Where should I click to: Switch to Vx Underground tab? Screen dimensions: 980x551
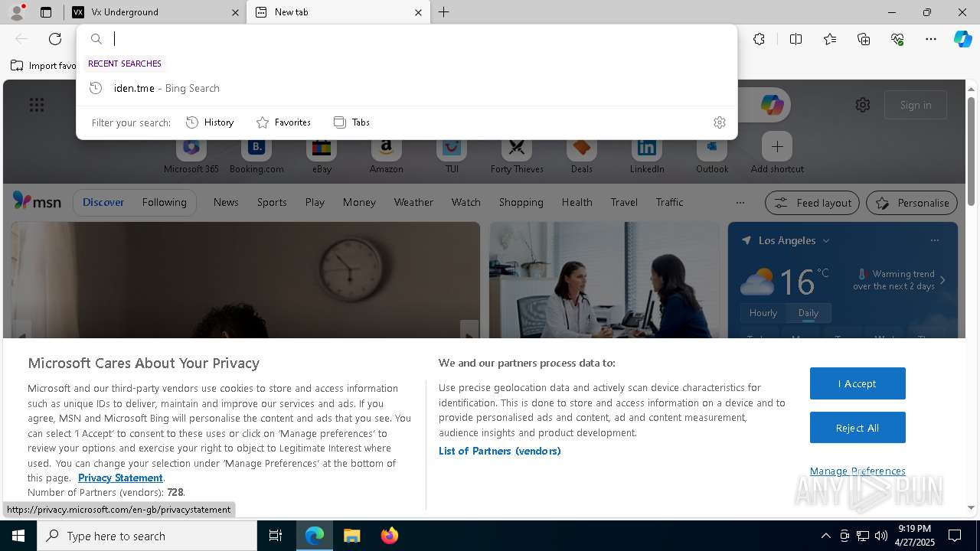(154, 12)
